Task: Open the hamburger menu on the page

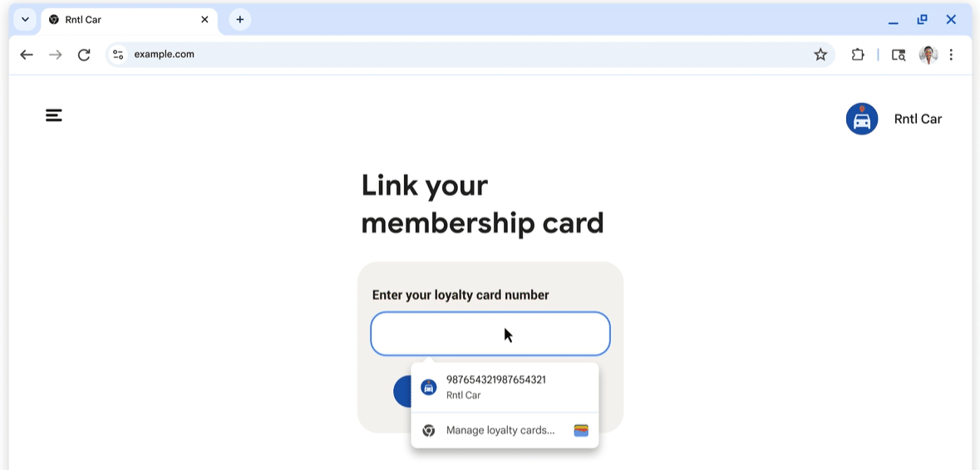Action: (x=54, y=115)
